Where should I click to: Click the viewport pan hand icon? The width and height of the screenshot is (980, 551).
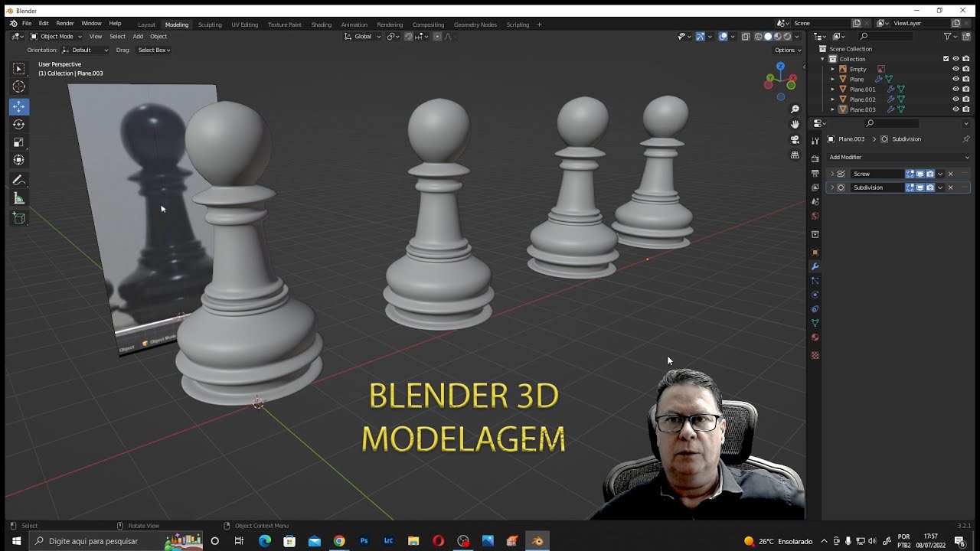795,124
